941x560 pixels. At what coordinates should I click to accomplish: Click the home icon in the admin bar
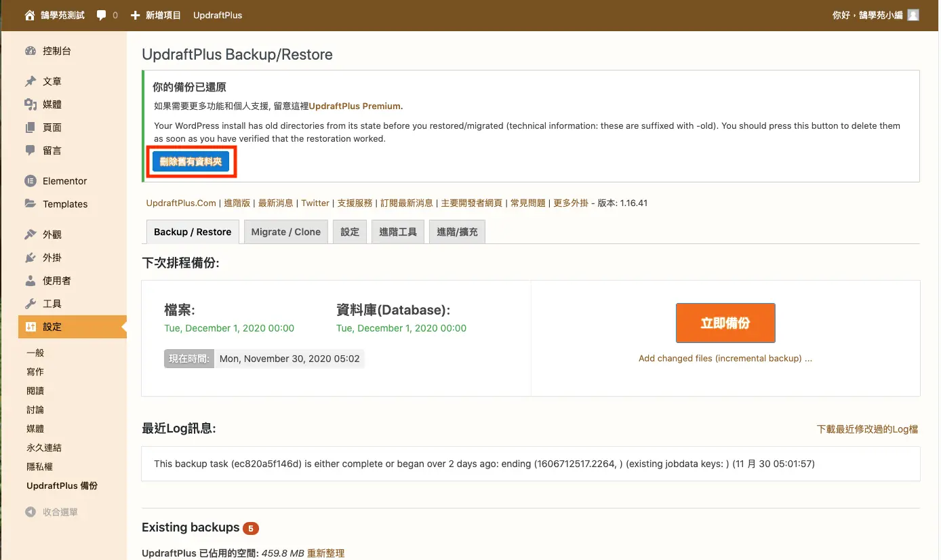click(29, 15)
